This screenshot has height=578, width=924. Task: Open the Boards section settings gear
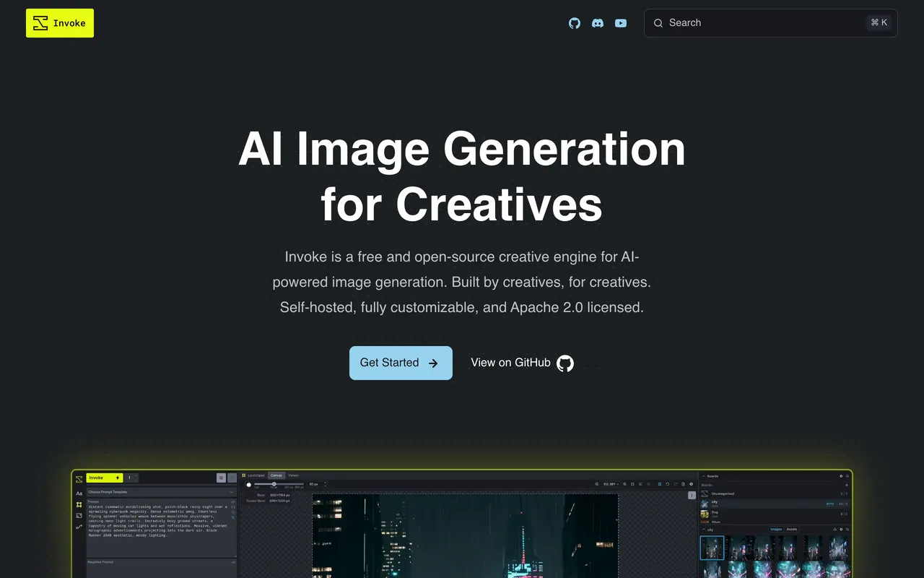click(841, 476)
